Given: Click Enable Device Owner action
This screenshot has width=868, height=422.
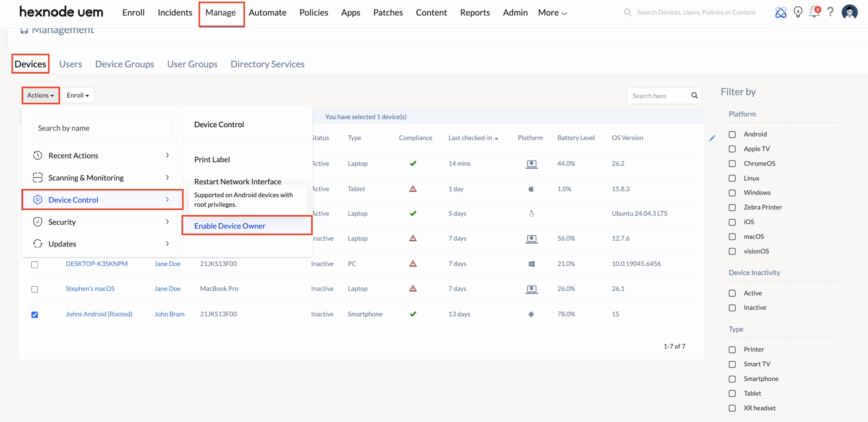Looking at the screenshot, I should pos(230,226).
